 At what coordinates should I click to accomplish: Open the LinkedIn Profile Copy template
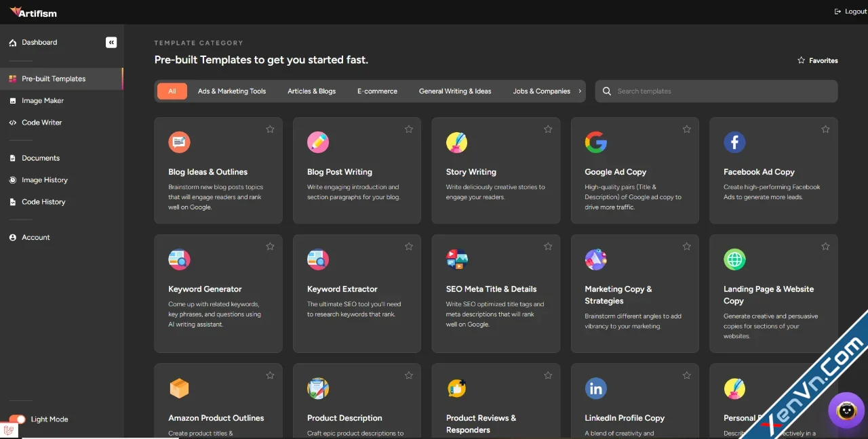tap(625, 418)
